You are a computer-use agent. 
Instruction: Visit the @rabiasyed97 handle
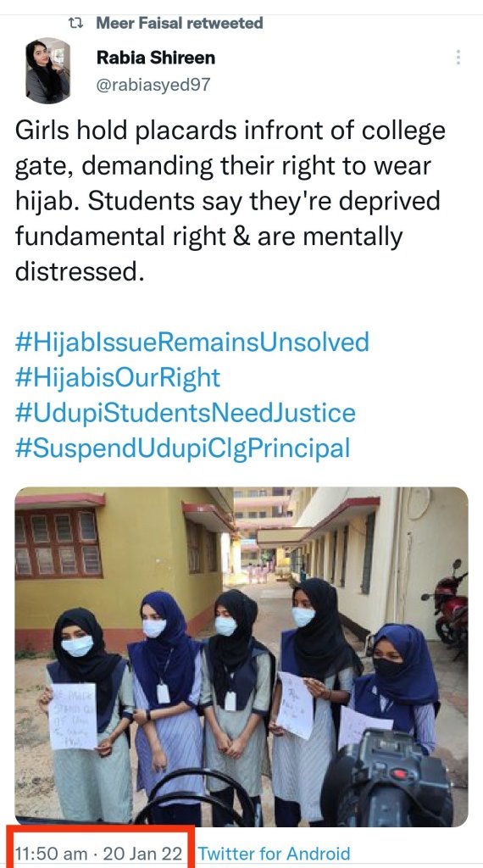[153, 85]
